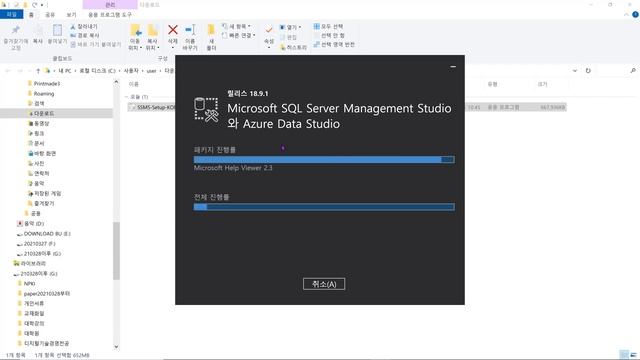Click the 붙여넣기 paste icon
640x360 pixels.
pos(57,30)
